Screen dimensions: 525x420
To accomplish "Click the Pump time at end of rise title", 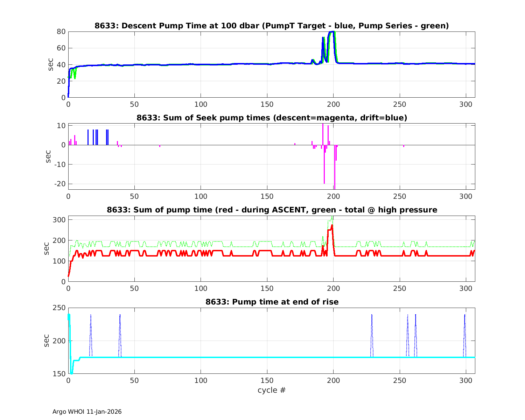I will tap(272, 302).
